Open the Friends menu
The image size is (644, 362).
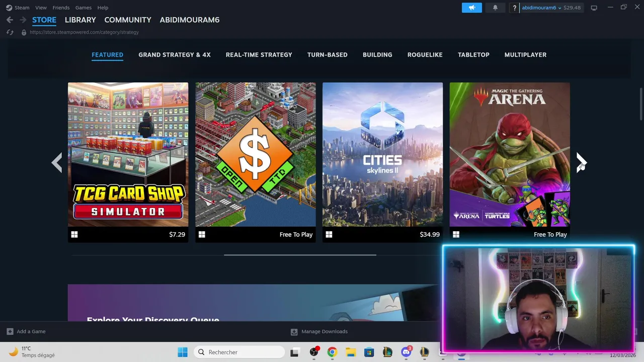(61, 8)
